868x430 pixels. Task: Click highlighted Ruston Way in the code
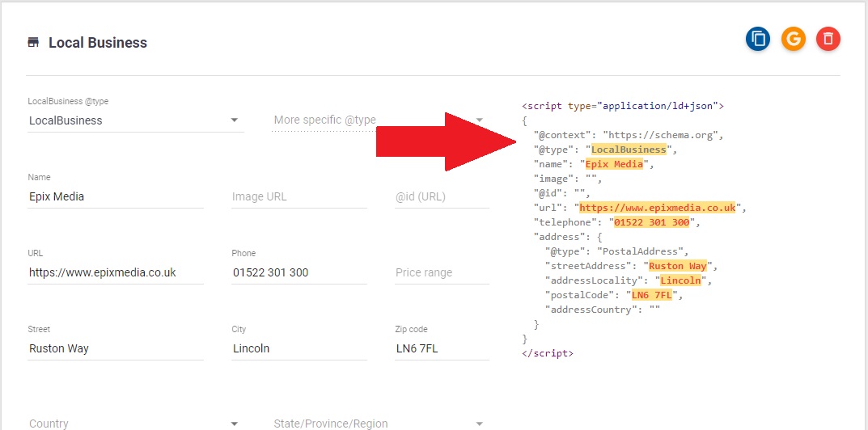(x=678, y=266)
